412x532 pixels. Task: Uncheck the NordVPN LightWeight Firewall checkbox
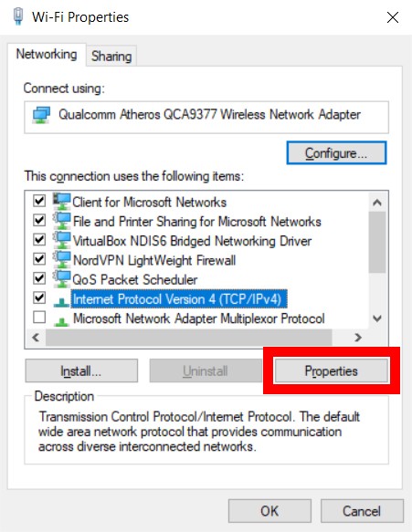39,259
